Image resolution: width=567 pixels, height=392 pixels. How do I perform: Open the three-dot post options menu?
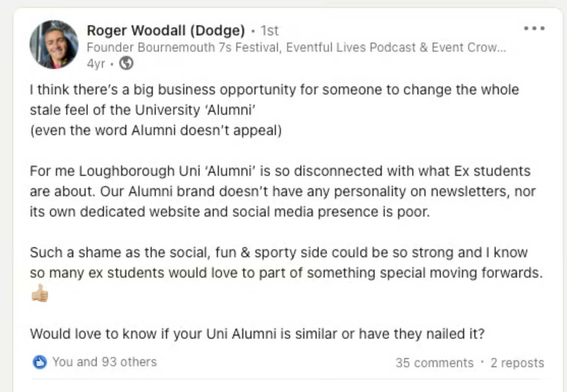pyautogui.click(x=534, y=29)
